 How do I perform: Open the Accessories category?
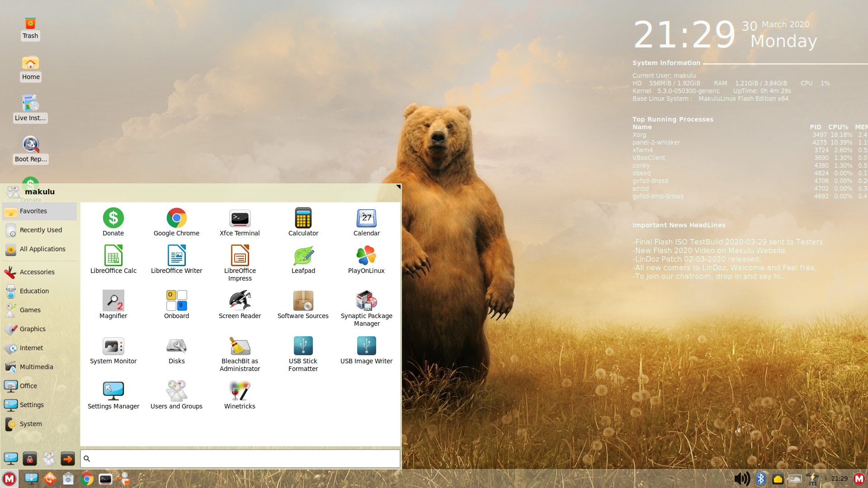point(39,272)
